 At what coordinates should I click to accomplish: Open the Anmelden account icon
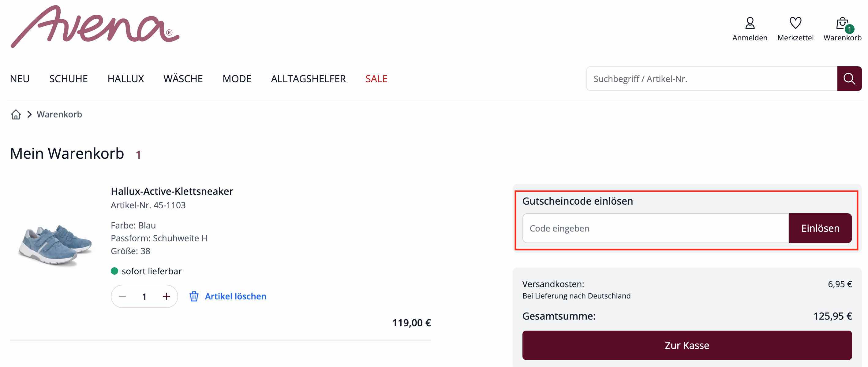click(749, 24)
